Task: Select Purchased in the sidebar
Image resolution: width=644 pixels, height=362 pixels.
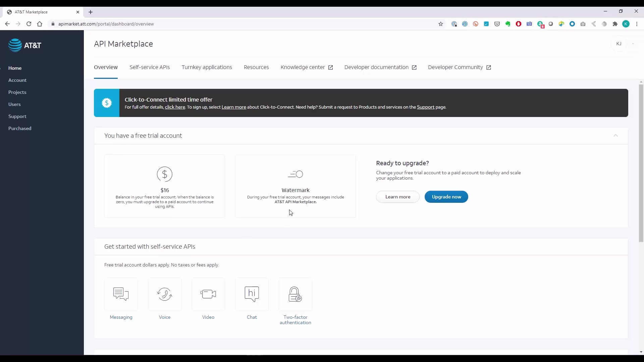Action: pos(20,128)
